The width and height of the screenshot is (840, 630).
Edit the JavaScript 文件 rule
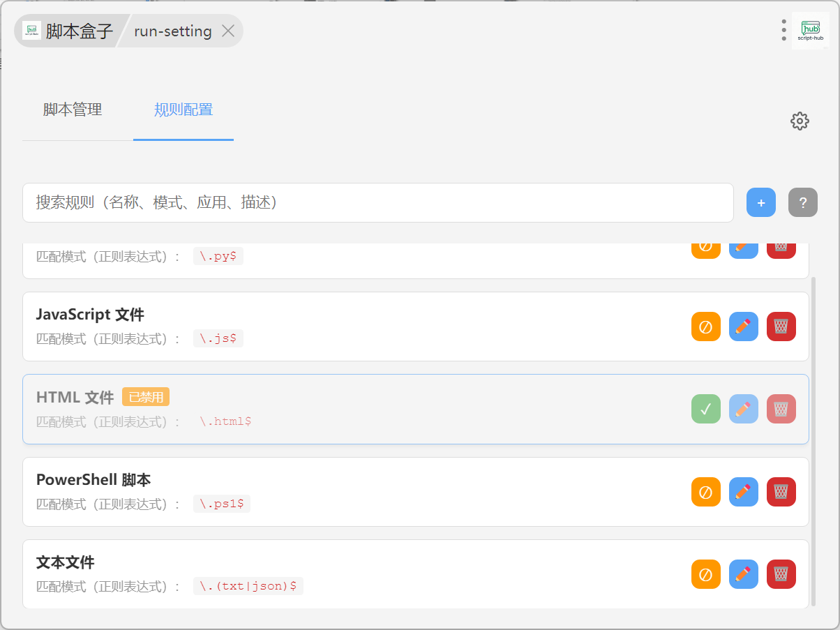(744, 327)
